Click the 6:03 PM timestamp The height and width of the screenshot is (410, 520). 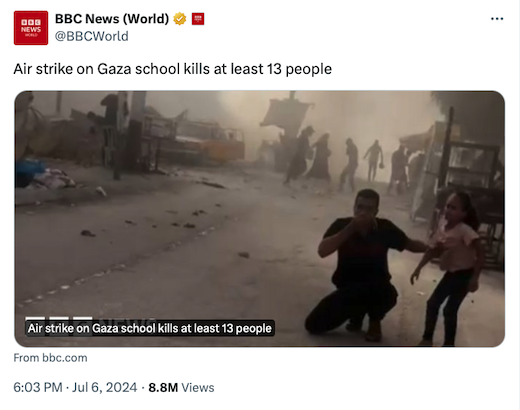38,387
